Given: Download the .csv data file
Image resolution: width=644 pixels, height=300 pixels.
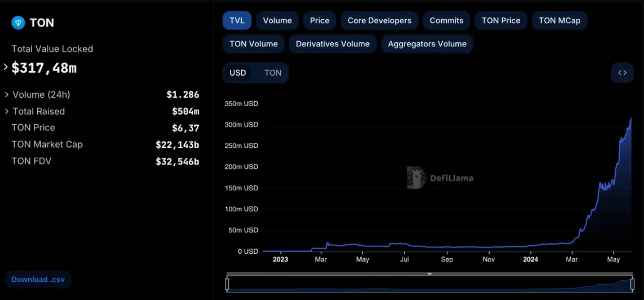Looking at the screenshot, I should click(38, 280).
